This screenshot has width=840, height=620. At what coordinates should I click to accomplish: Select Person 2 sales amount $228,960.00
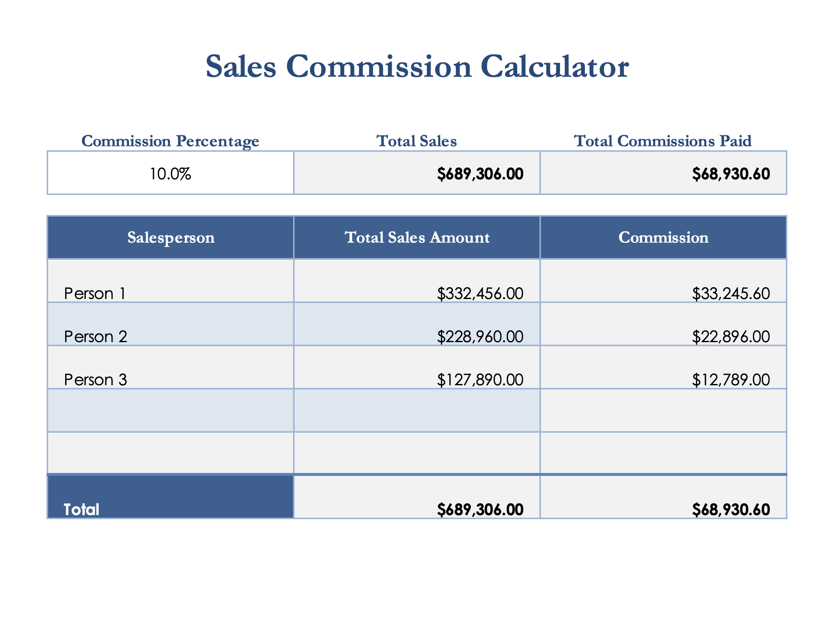[x=480, y=337]
